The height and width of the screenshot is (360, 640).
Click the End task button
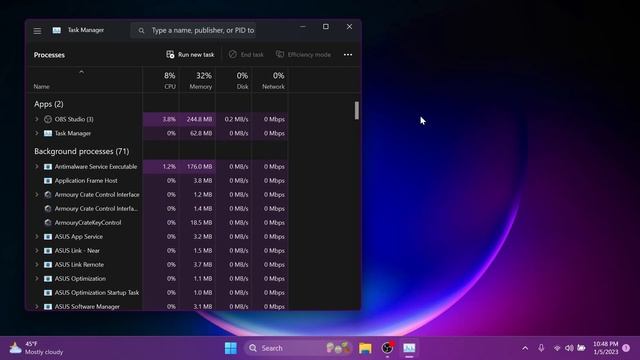[x=246, y=54]
